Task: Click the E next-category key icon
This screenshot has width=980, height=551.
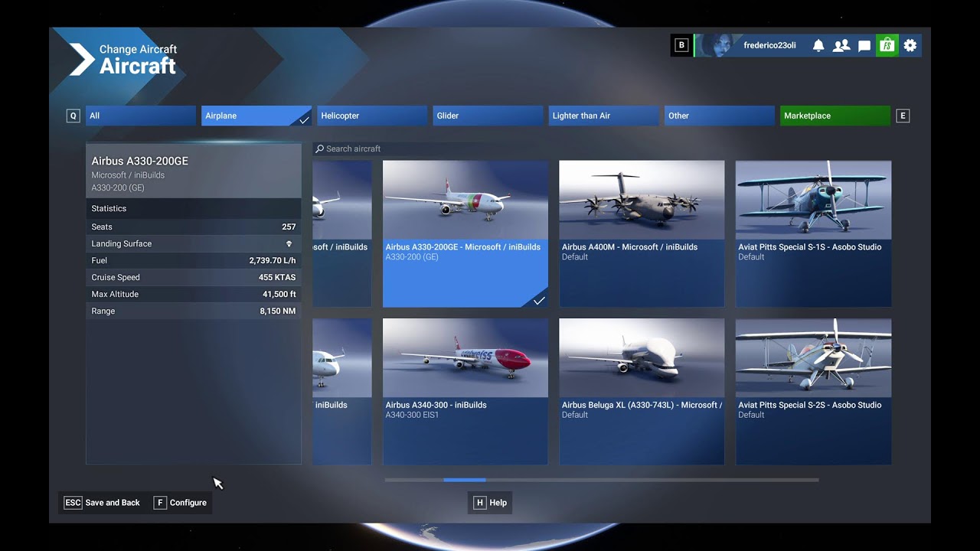Action: (903, 116)
